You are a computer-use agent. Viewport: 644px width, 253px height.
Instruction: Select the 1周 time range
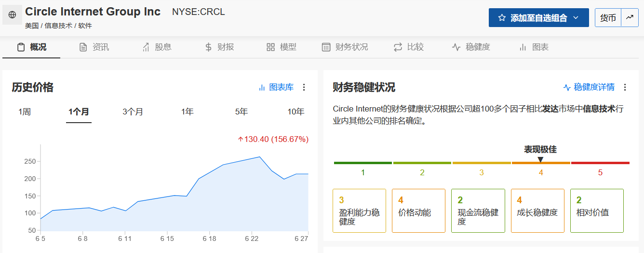tap(25, 112)
